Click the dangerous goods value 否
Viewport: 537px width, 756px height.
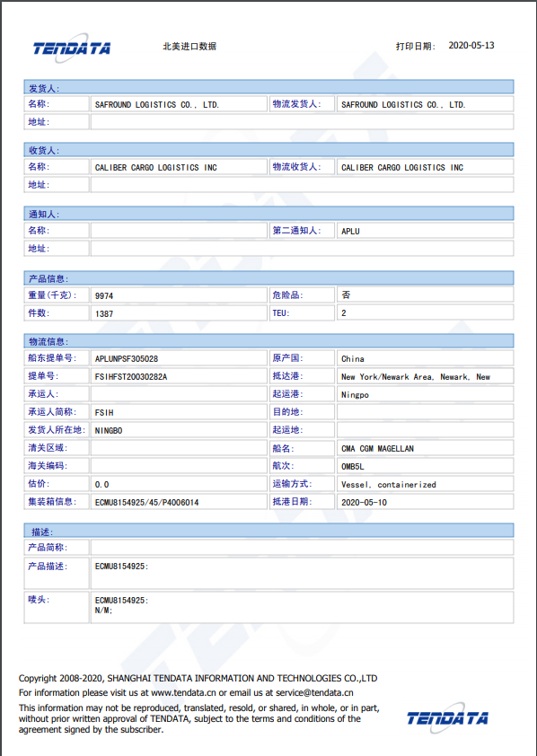[x=346, y=294]
